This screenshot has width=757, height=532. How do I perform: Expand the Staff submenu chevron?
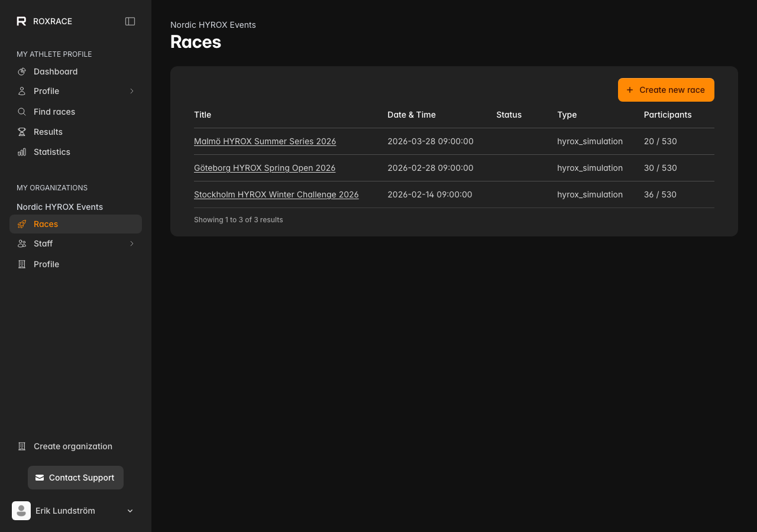(132, 244)
